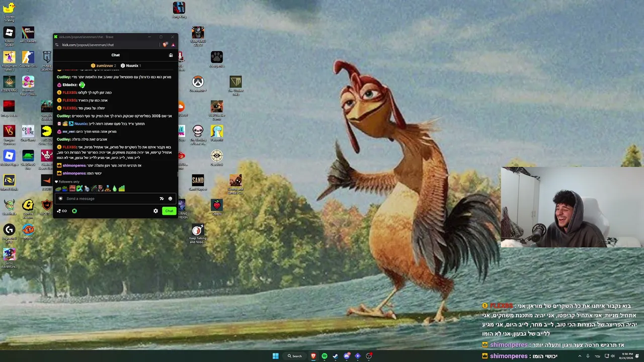
Task: Click the microphone tray icon
Action: click(588, 356)
